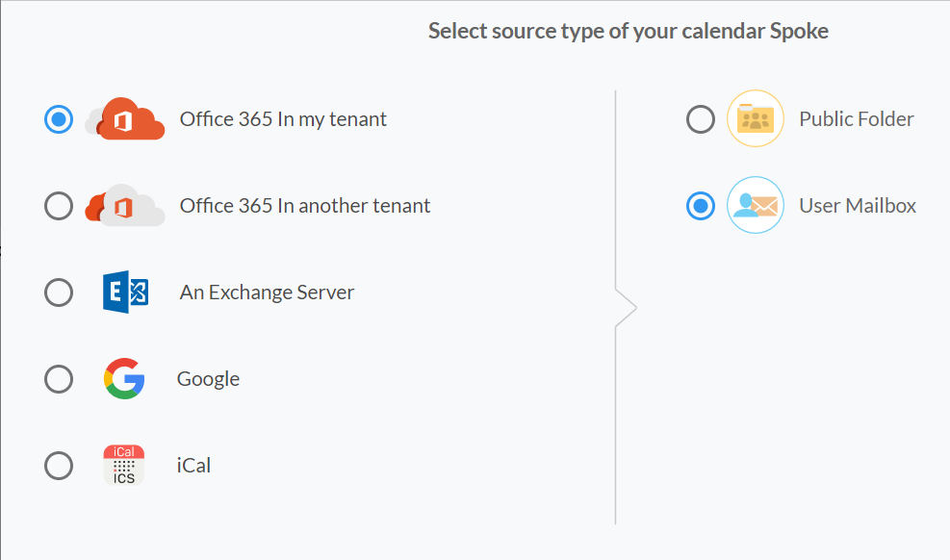Click the 'An Exchange Server' label
The height and width of the screenshot is (560, 950).
tap(267, 293)
